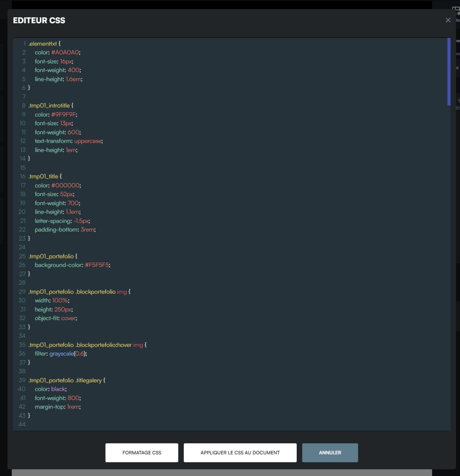Click empty line number 44 in the gutter

pos(22,424)
